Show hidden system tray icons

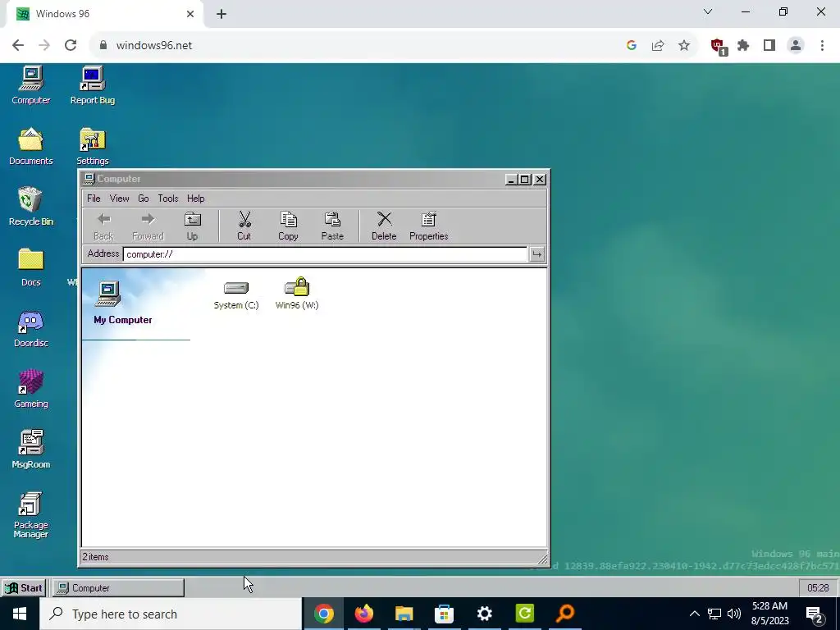tap(694, 614)
